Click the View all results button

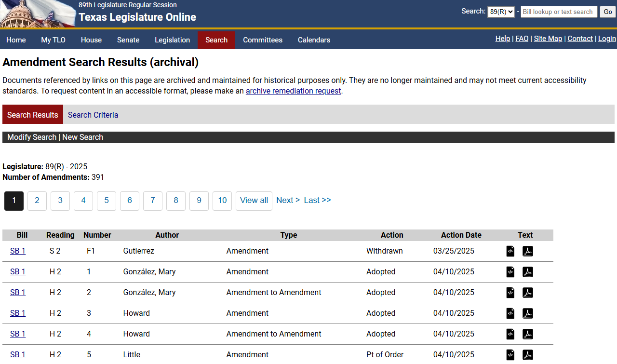(254, 200)
